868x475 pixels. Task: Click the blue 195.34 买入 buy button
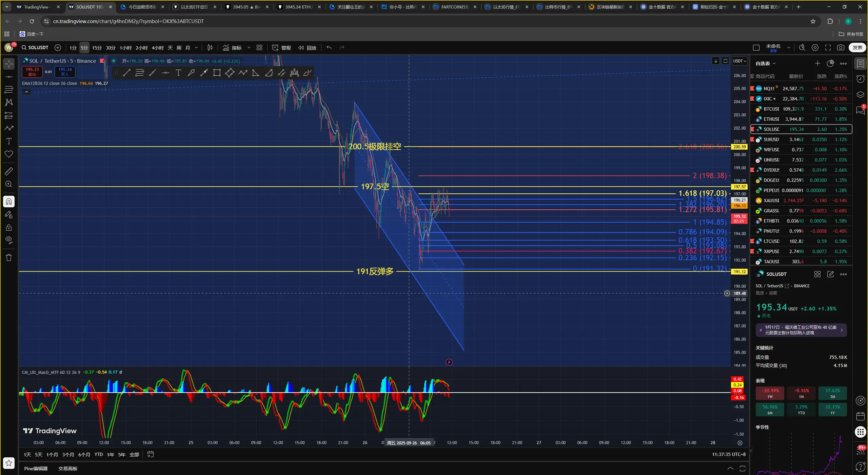tap(65, 72)
